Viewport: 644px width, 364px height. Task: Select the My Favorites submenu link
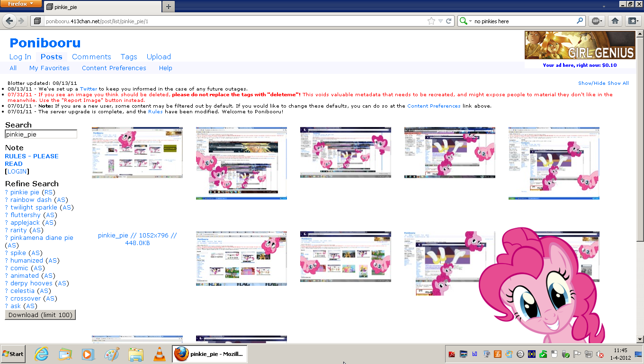(49, 68)
